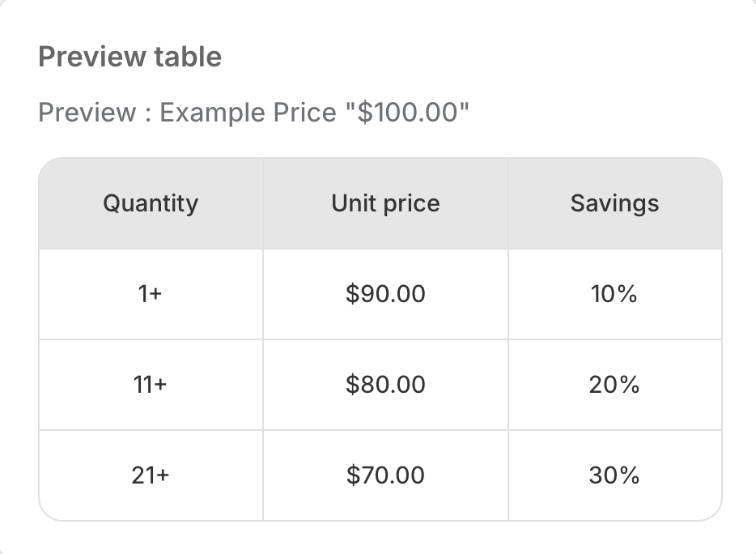Click the "Preview table" heading
Image resolution: width=756 pixels, height=554 pixels.
(x=130, y=57)
